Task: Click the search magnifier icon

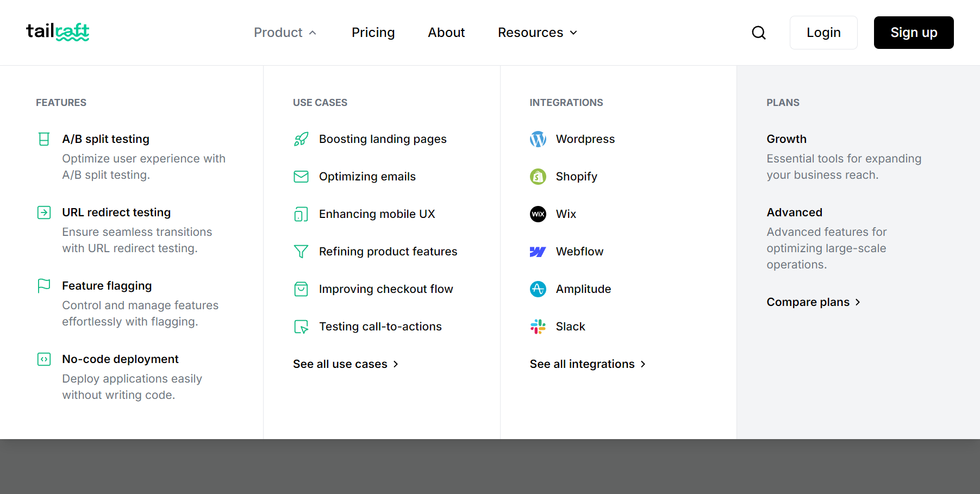Action: click(x=759, y=33)
